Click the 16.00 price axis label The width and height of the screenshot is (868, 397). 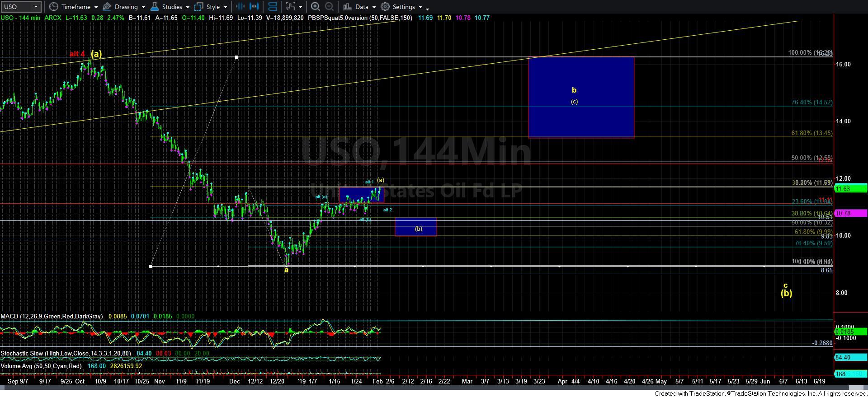pyautogui.click(x=843, y=64)
